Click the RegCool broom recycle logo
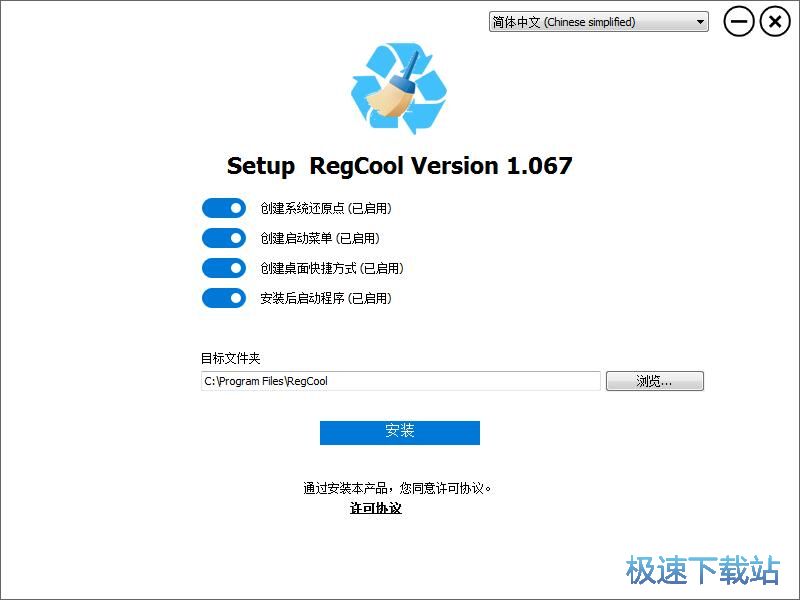 tap(399, 88)
